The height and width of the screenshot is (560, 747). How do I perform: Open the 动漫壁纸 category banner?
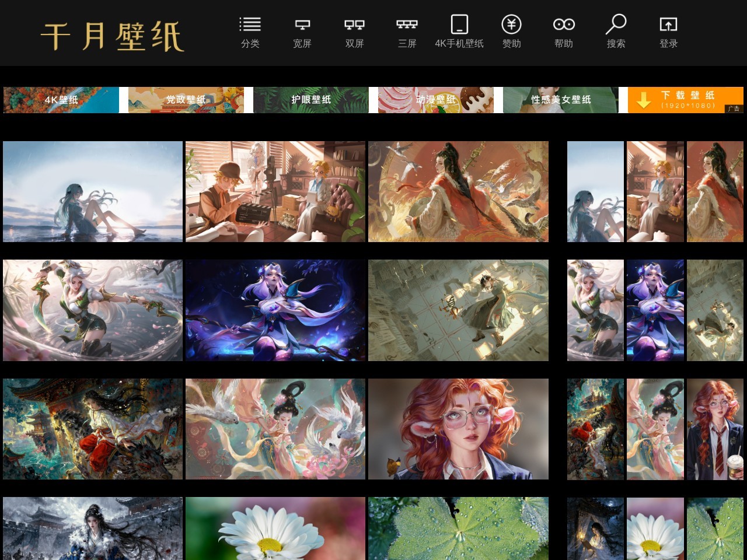click(x=435, y=100)
